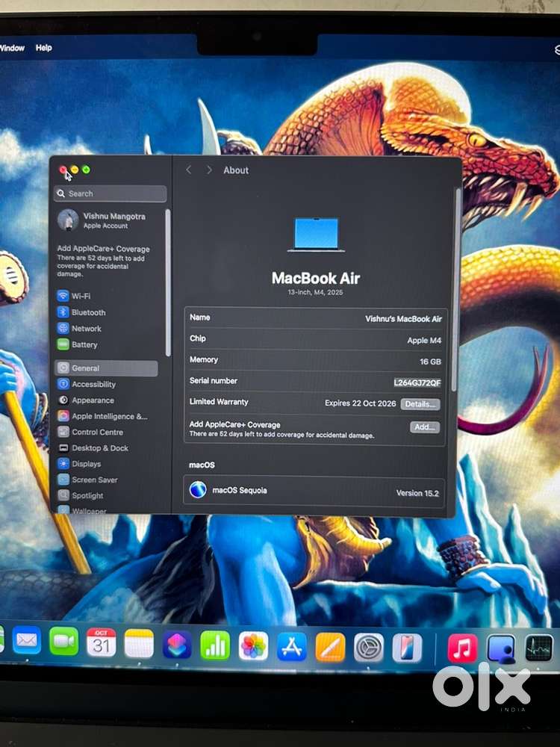Open the Vishnu Mangotra Apple Account
The width and height of the screenshot is (560, 747).
tap(102, 220)
